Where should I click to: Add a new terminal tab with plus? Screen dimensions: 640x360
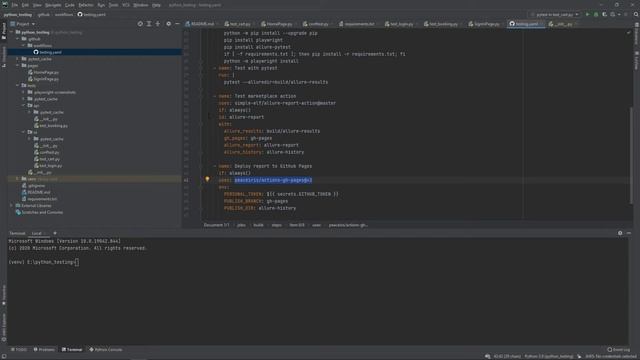[55, 233]
